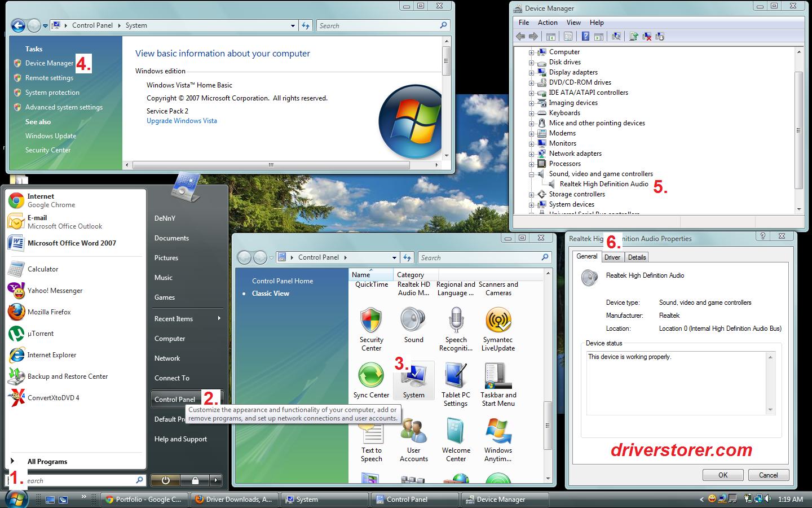
Task: Click Cancel in Realtek Audio Properties
Action: pyautogui.click(x=768, y=475)
